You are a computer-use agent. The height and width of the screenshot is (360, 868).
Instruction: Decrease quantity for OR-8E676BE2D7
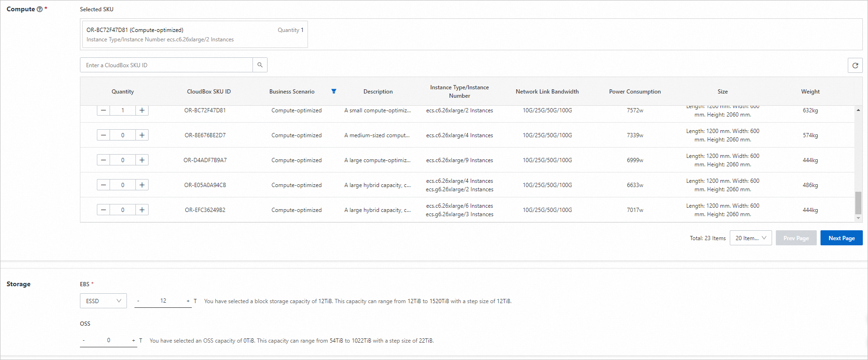tap(103, 135)
